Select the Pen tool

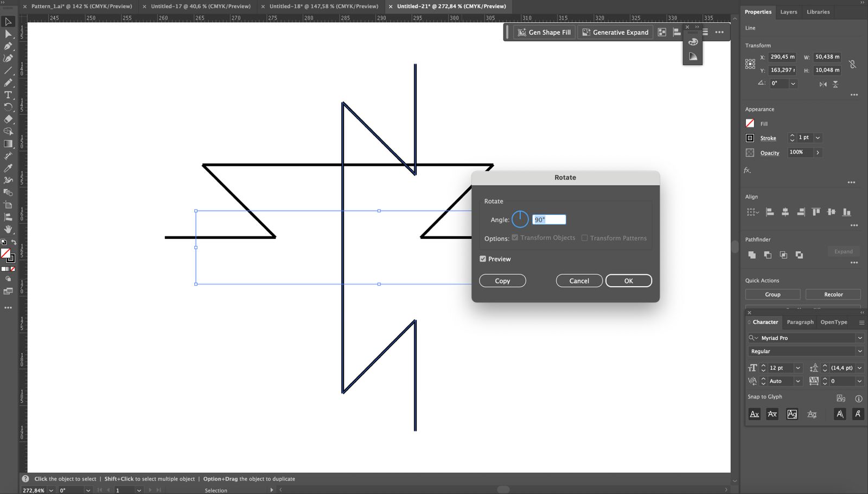8,46
